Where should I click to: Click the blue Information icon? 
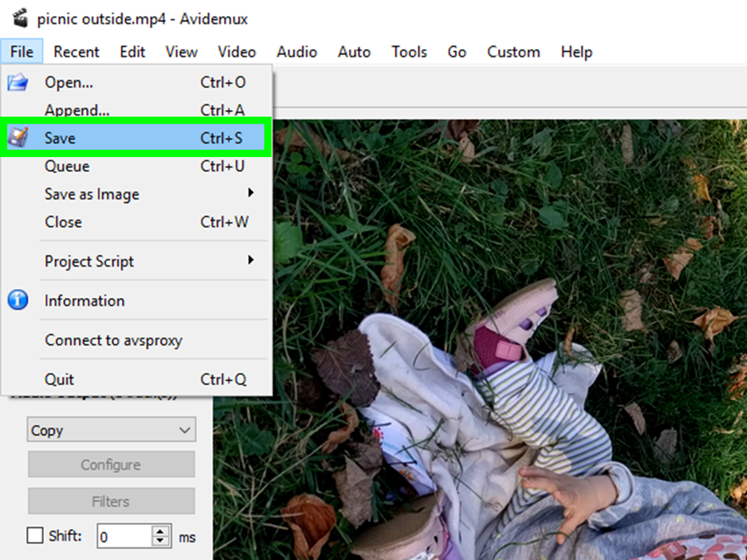click(18, 300)
